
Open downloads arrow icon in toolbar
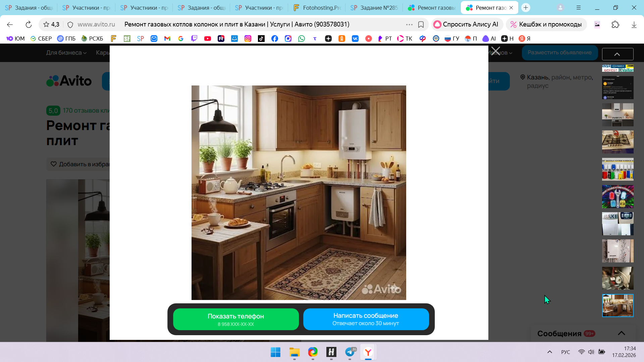[634, 24]
